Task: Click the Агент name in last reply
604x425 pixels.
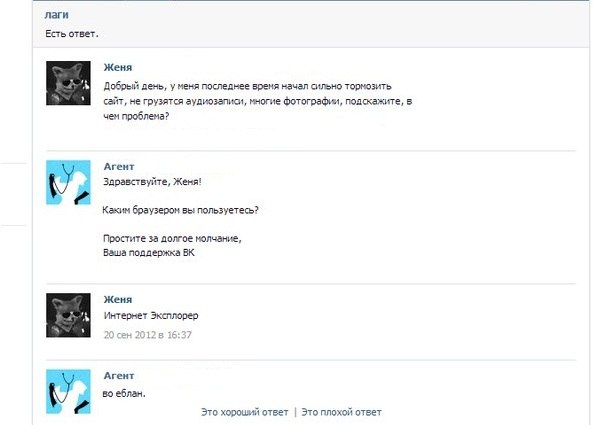Action: pos(119,376)
